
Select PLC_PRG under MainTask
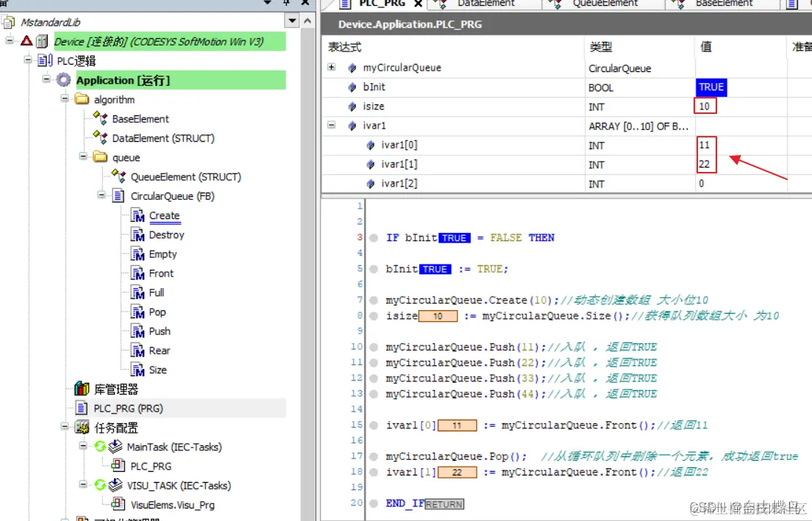[151, 466]
